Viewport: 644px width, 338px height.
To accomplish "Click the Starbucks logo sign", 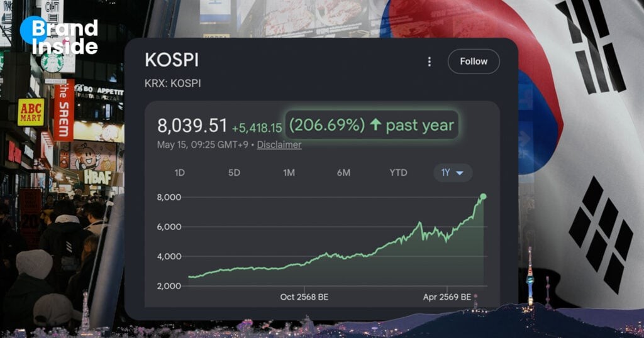I will (x=52, y=62).
